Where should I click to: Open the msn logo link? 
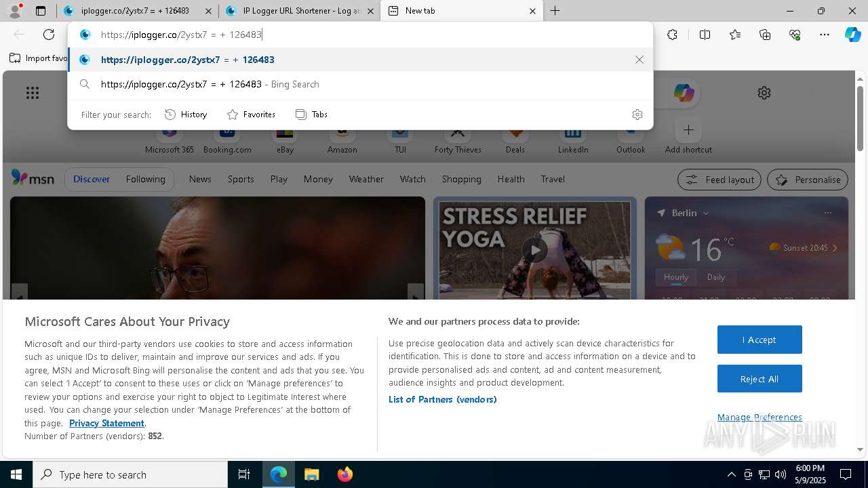pyautogui.click(x=33, y=179)
